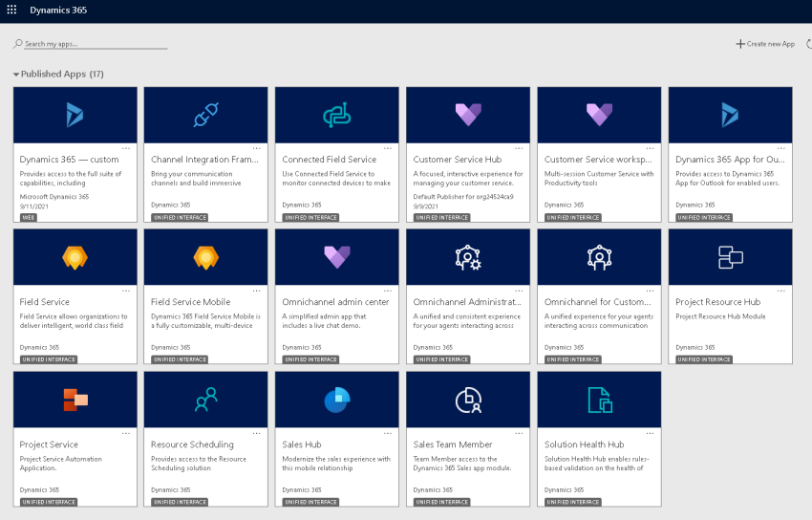Open more options for Sales Team Member

pyautogui.click(x=519, y=434)
